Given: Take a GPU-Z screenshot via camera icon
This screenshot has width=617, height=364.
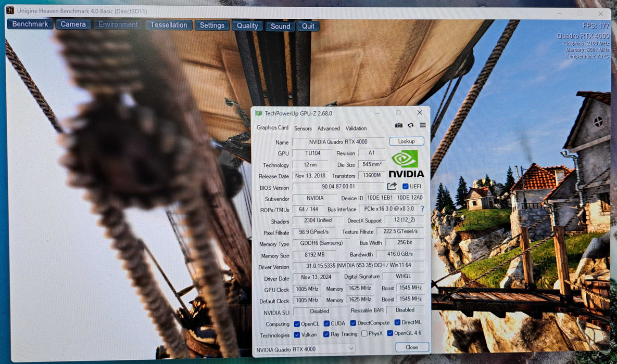Looking at the screenshot, I should [x=399, y=125].
